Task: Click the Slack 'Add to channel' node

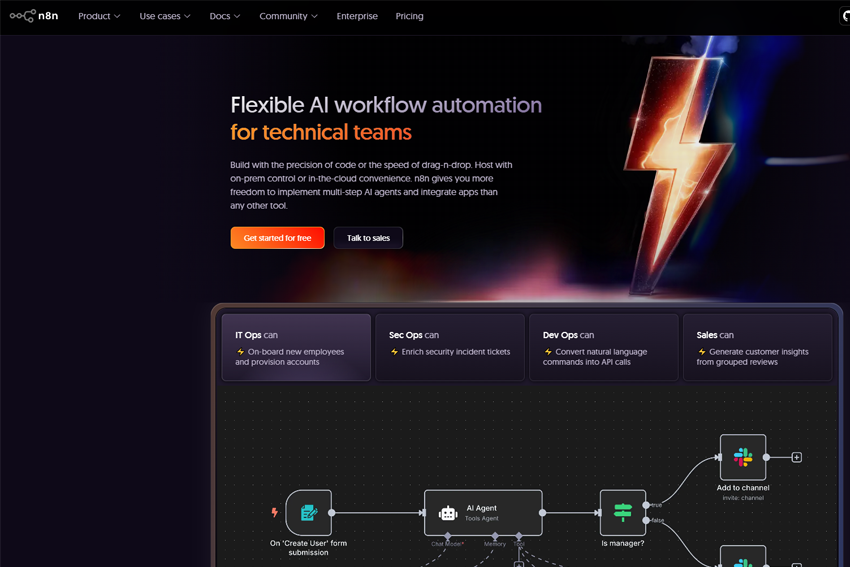Action: (x=743, y=457)
